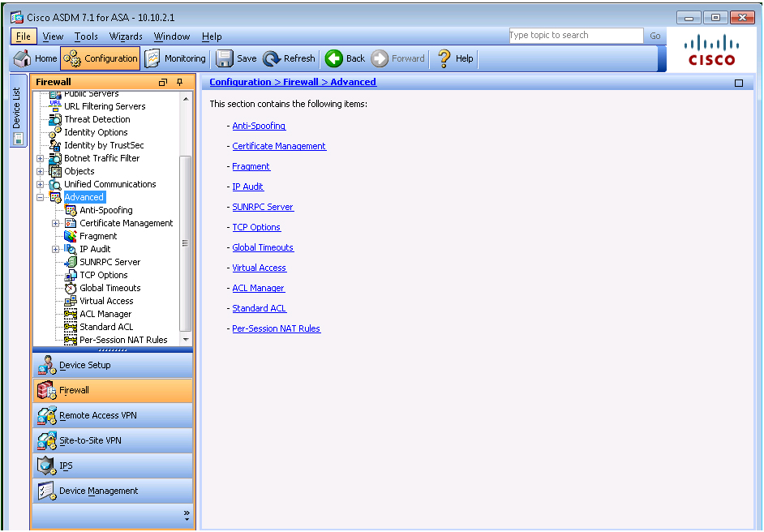
Task: Open Help using question mark icon
Action: pos(444,58)
